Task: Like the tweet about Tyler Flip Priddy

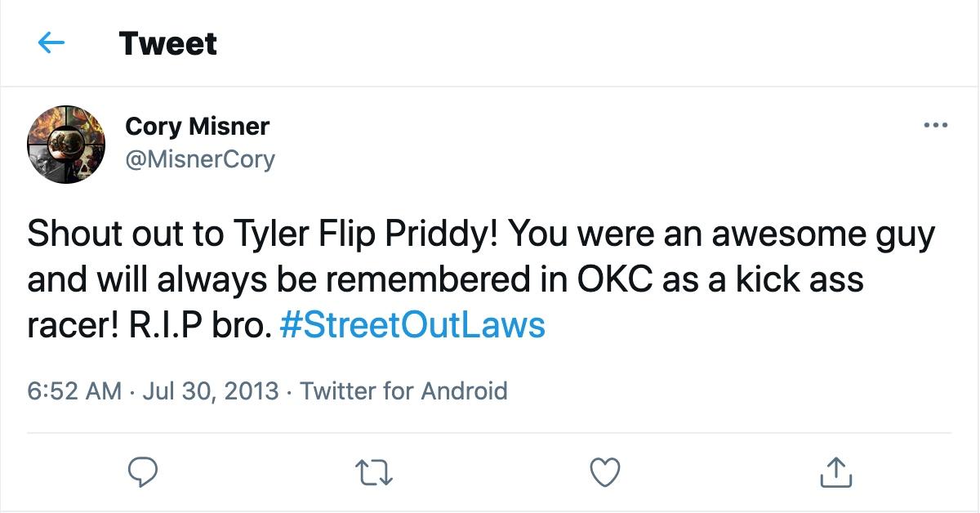Action: coord(604,471)
